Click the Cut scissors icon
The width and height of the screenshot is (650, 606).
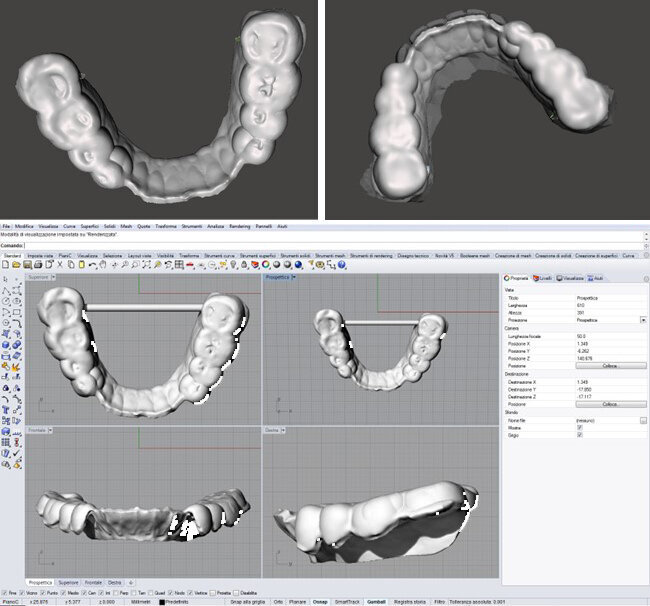60,263
